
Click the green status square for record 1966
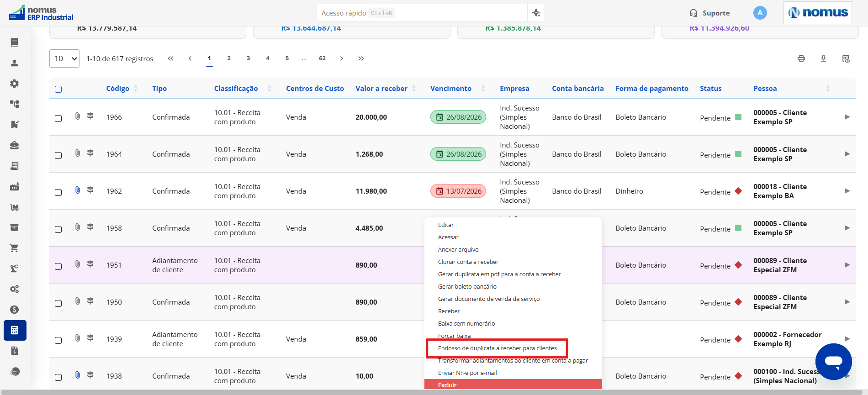point(738,117)
